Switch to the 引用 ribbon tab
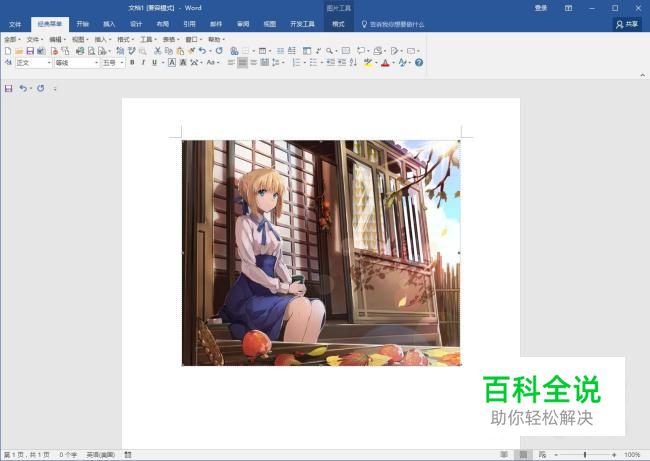 click(x=189, y=24)
